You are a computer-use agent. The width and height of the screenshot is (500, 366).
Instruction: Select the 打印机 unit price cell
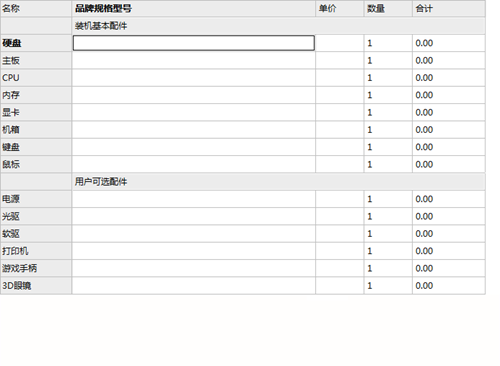coord(340,251)
